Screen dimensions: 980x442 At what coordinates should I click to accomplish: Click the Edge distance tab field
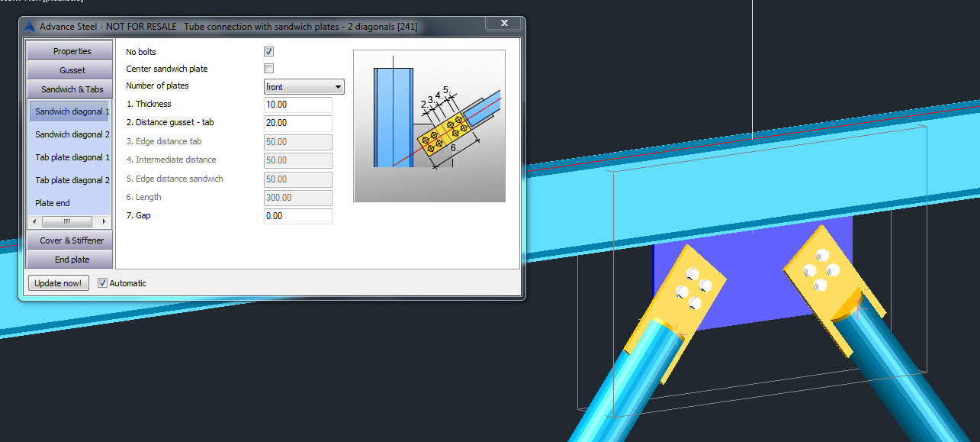pos(298,142)
